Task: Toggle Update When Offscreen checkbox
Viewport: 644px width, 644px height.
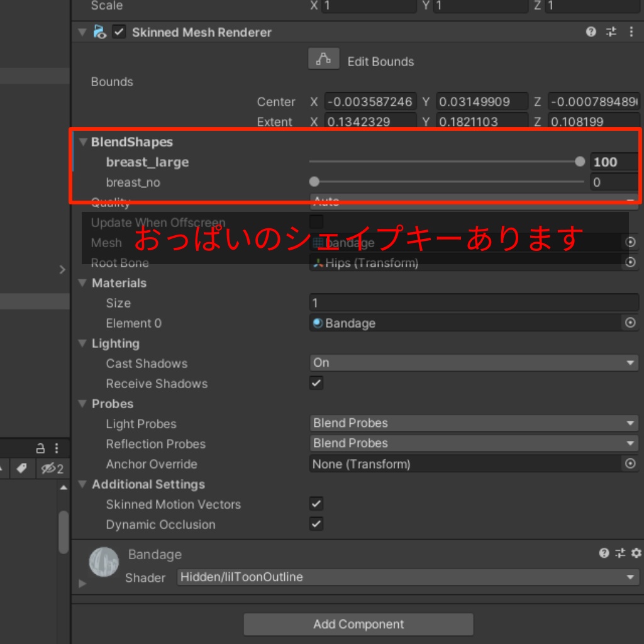Action: [x=316, y=222]
